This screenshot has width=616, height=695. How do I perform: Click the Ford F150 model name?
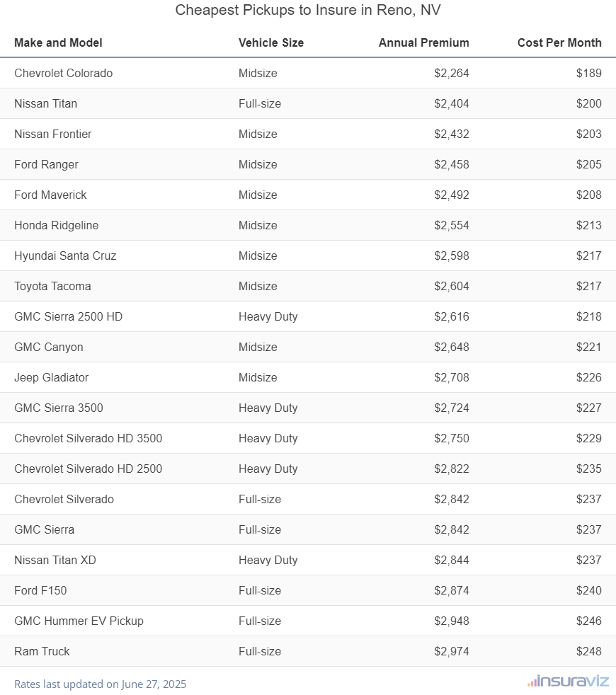click(40, 590)
